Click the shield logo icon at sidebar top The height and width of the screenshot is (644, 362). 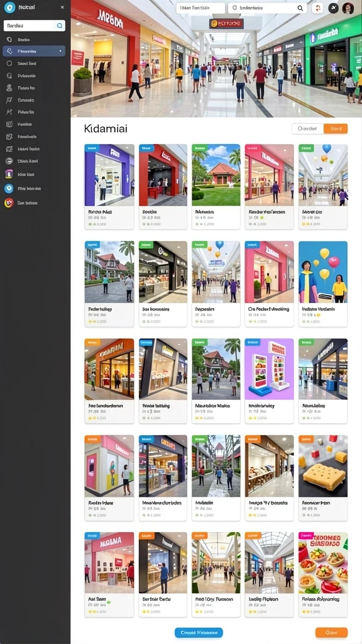[9, 7]
